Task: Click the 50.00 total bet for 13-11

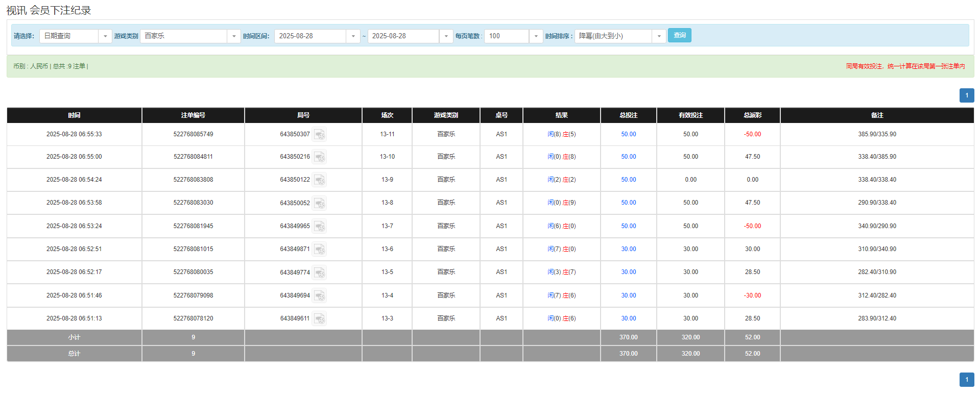Action: coord(629,134)
